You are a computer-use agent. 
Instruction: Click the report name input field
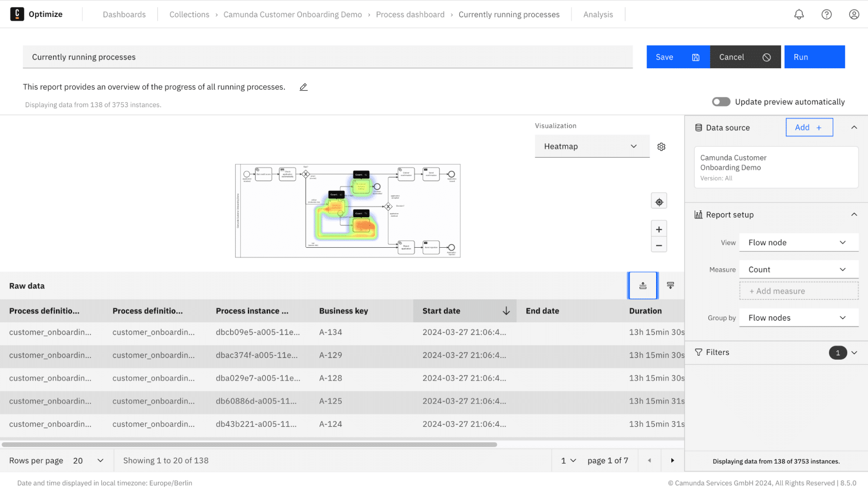(x=328, y=57)
